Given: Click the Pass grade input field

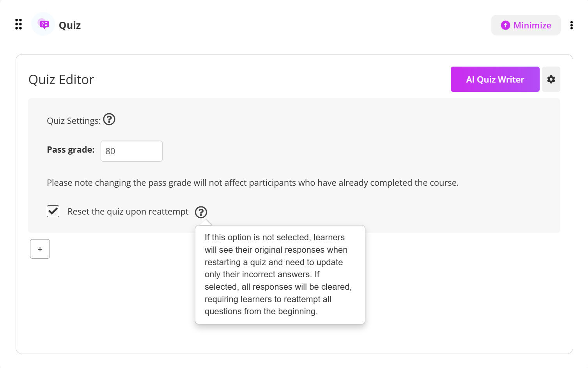Looking at the screenshot, I should pos(131,151).
